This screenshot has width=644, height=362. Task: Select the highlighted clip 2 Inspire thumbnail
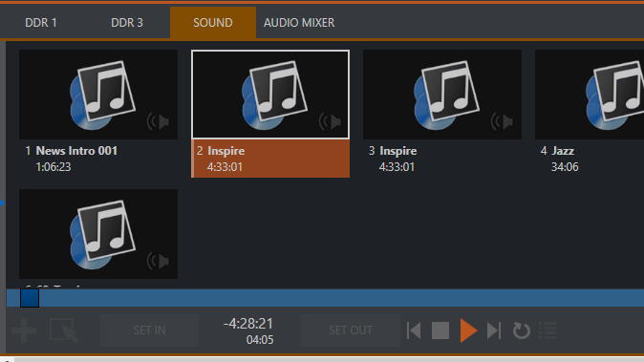point(270,95)
